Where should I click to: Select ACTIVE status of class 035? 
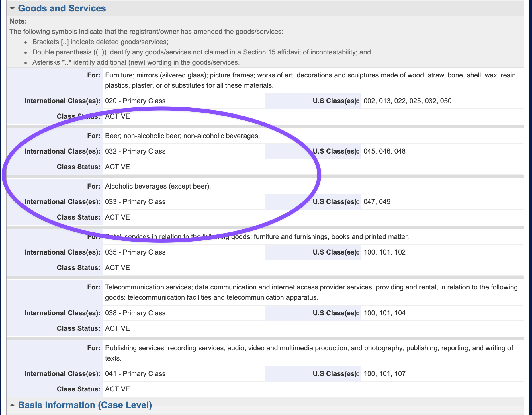pyautogui.click(x=118, y=268)
